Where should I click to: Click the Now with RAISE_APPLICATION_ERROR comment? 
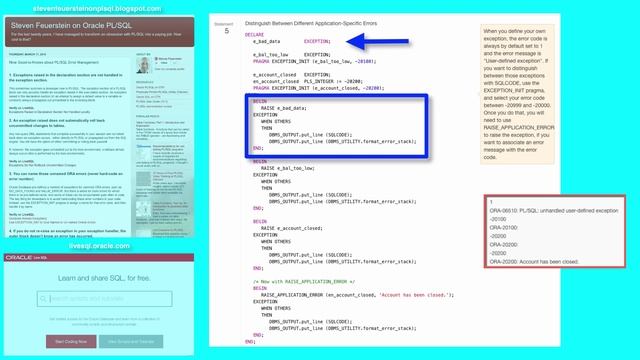[304, 282]
